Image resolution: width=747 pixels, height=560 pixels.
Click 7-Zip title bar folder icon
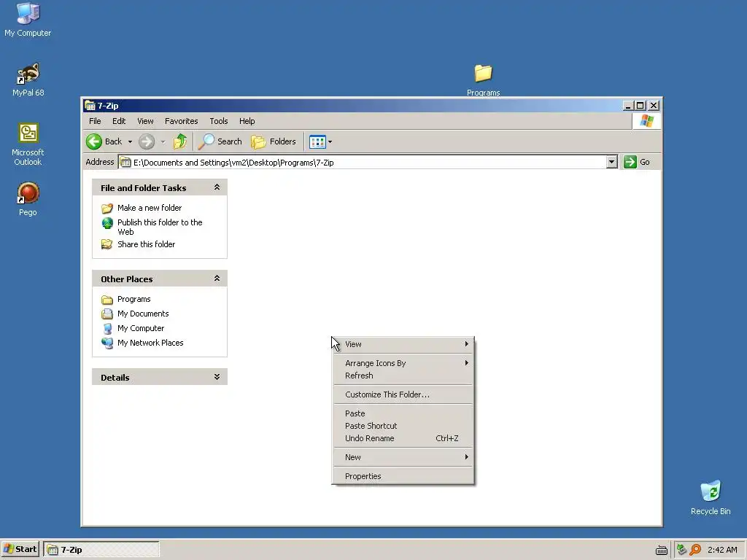point(90,106)
